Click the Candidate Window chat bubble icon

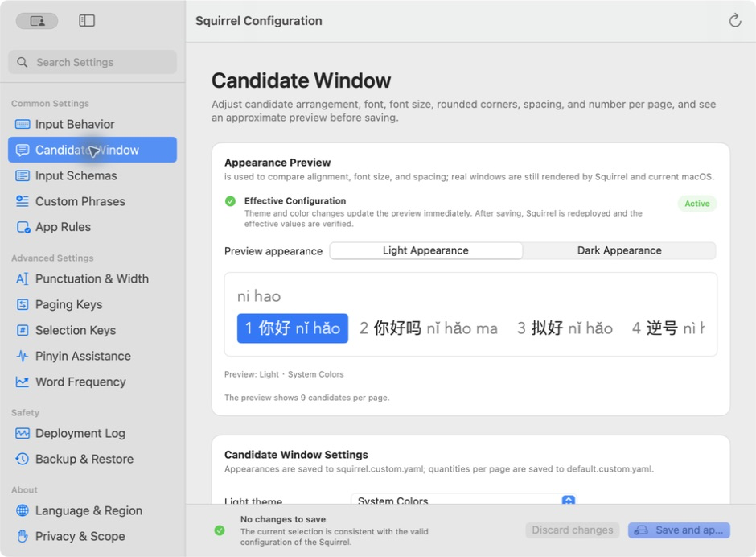coord(23,150)
